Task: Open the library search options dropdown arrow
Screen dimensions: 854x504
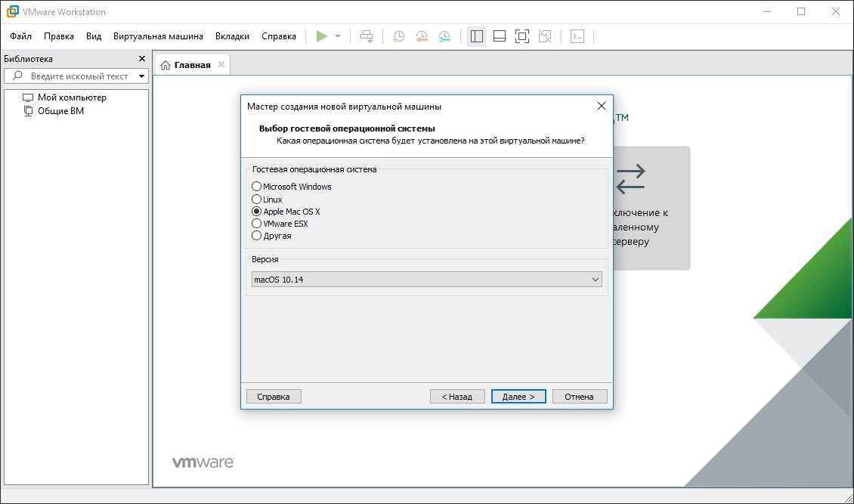Action: (x=141, y=76)
